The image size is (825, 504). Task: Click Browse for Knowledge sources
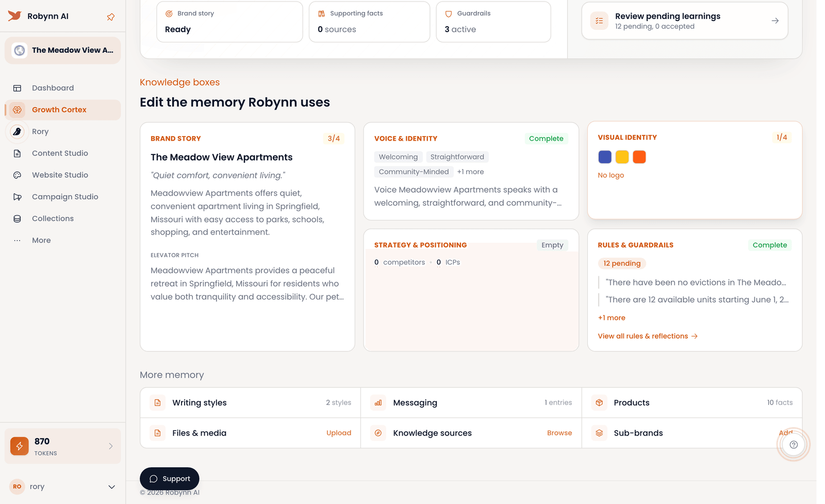[559, 433]
